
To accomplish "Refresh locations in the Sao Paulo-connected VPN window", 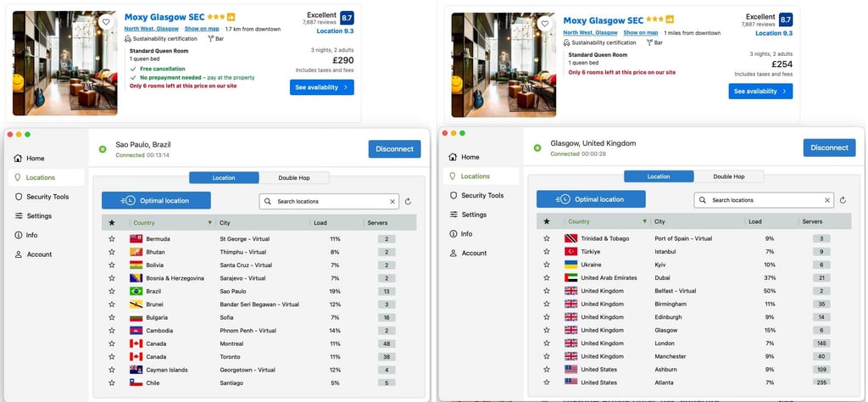I will pos(408,202).
